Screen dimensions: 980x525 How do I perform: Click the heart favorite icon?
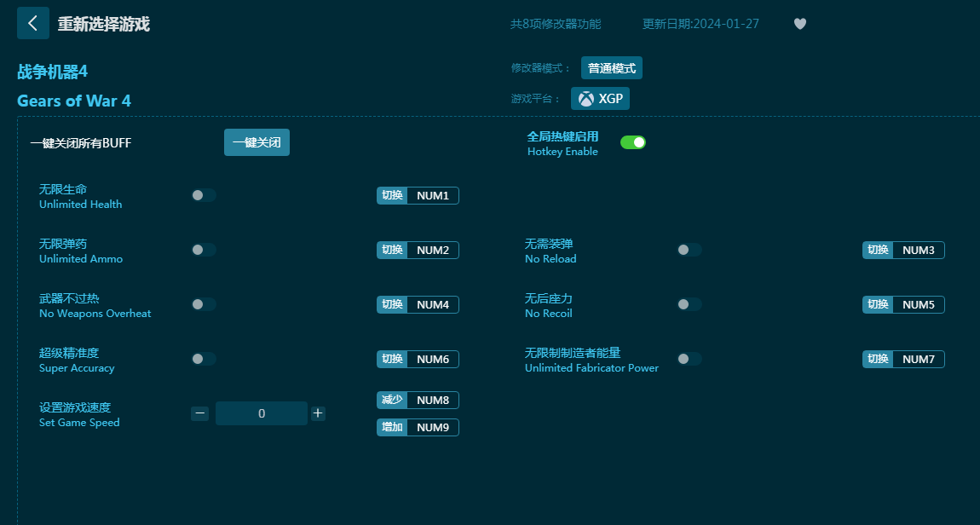click(800, 24)
